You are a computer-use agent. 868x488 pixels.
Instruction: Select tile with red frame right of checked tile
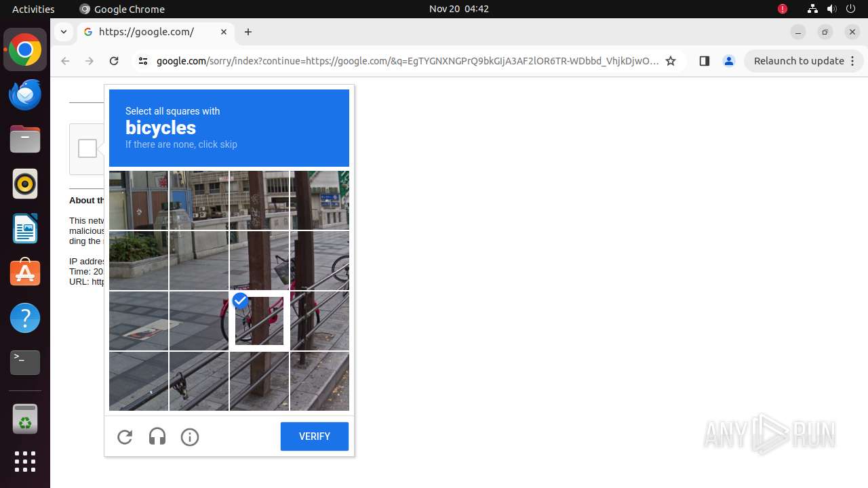[319, 321]
